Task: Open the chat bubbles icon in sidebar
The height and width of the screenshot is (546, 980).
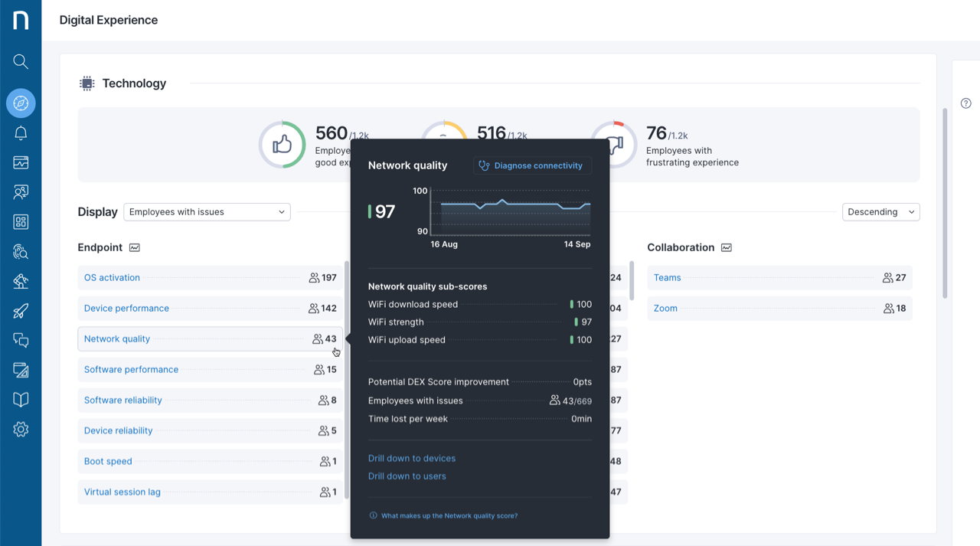Action: 21,341
